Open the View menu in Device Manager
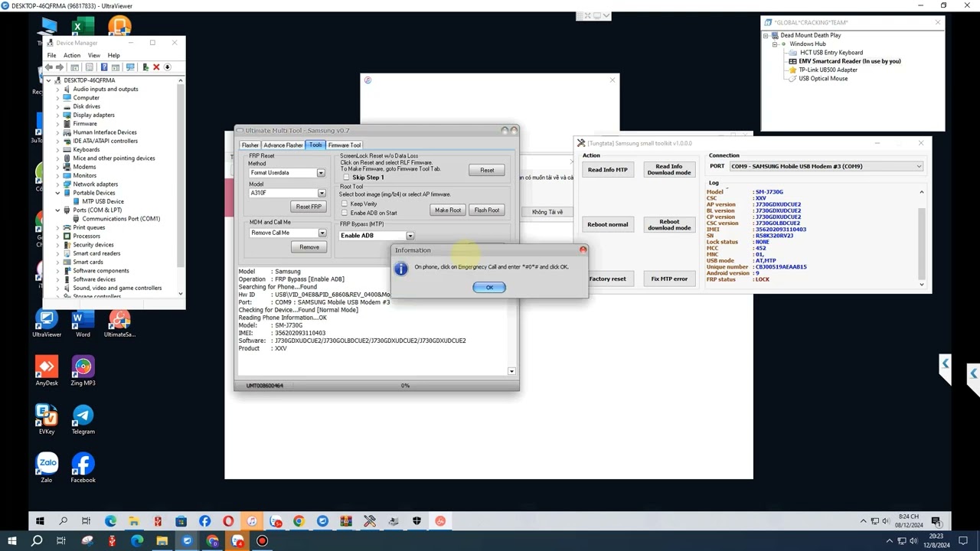The width and height of the screenshot is (980, 551). (93, 55)
